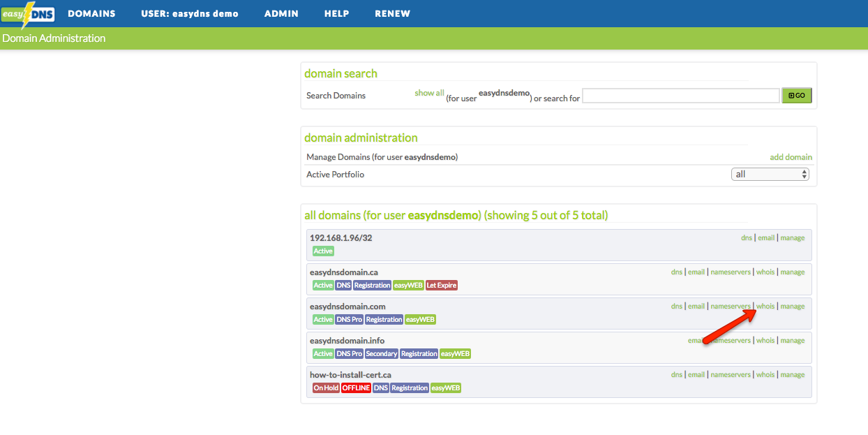Screen dimensions: 868x435
Task: Focus the domain search input field
Action: coord(680,96)
